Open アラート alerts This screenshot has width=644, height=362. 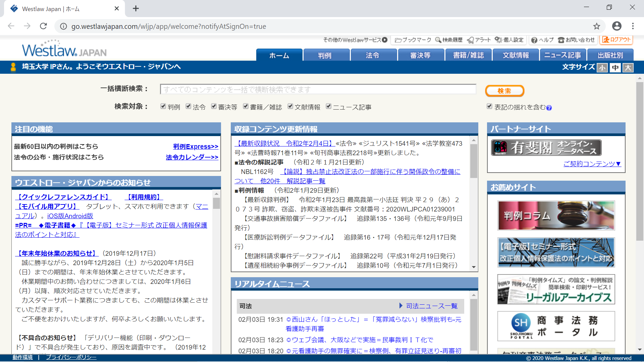click(x=479, y=40)
